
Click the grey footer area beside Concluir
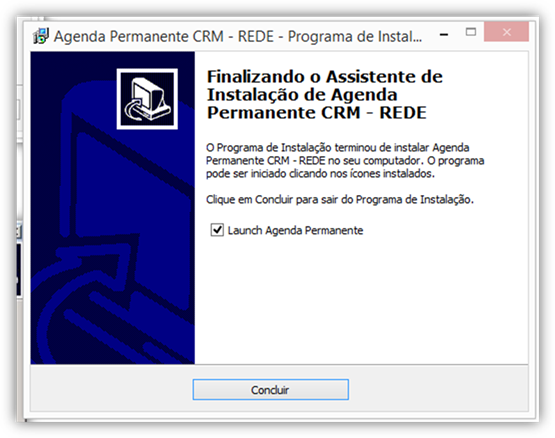click(x=438, y=389)
